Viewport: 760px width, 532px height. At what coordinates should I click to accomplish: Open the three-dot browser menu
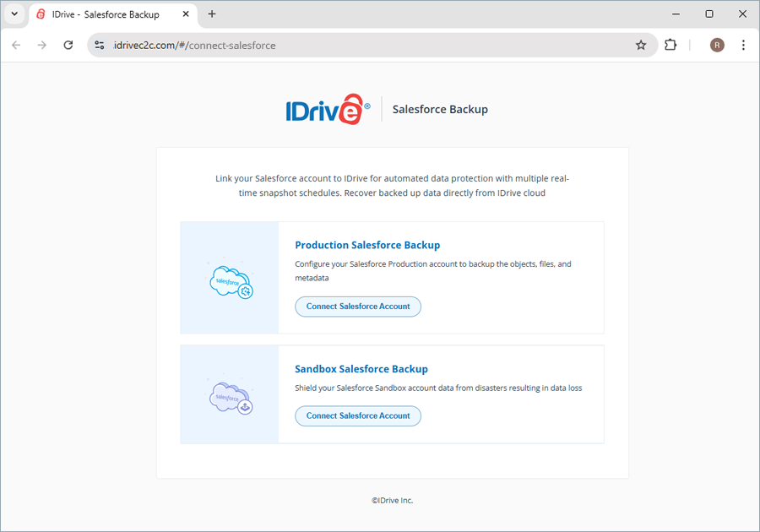pyautogui.click(x=743, y=45)
